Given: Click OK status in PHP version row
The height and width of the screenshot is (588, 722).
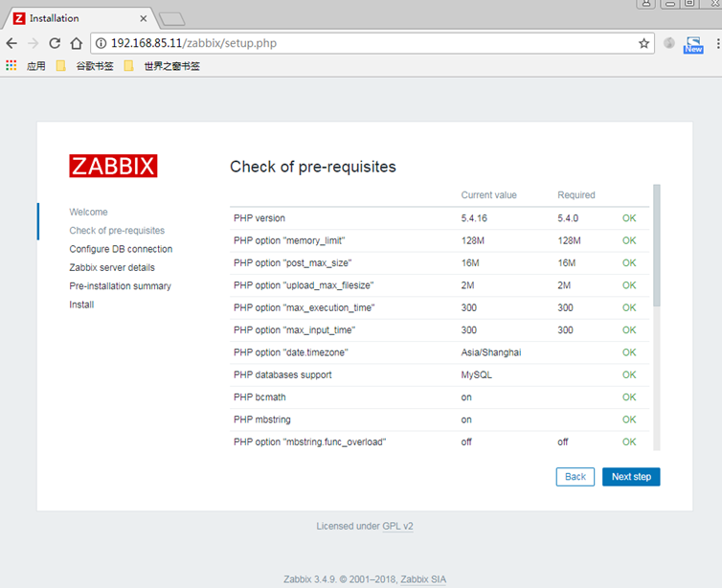Looking at the screenshot, I should point(629,218).
